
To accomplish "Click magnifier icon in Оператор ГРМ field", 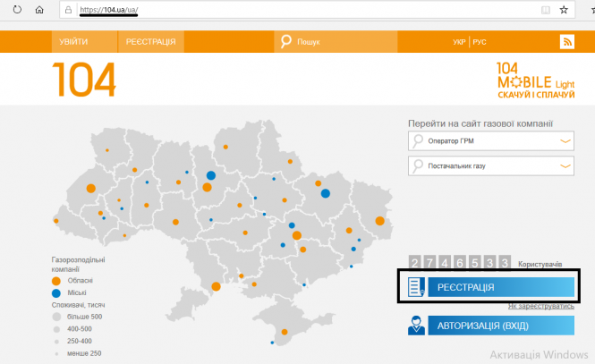I will tap(418, 141).
